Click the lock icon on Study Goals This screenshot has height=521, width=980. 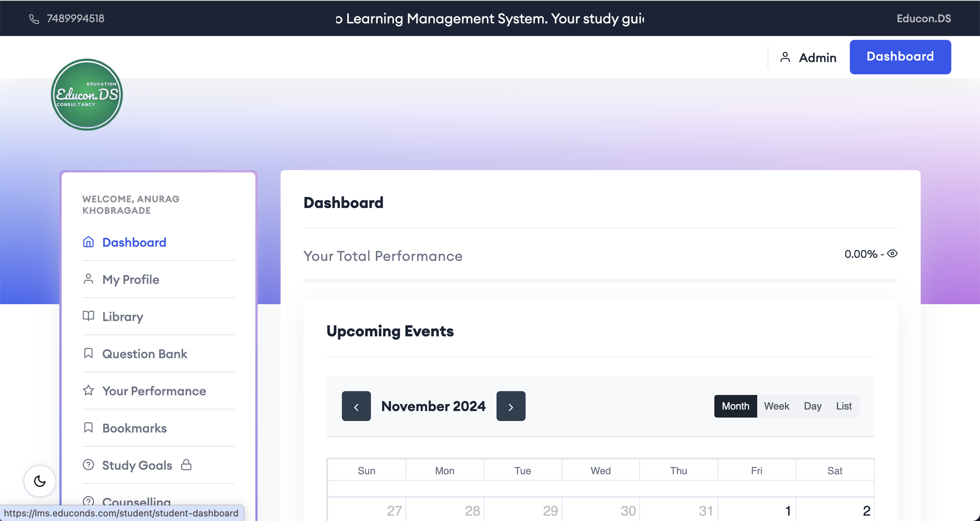(186, 465)
